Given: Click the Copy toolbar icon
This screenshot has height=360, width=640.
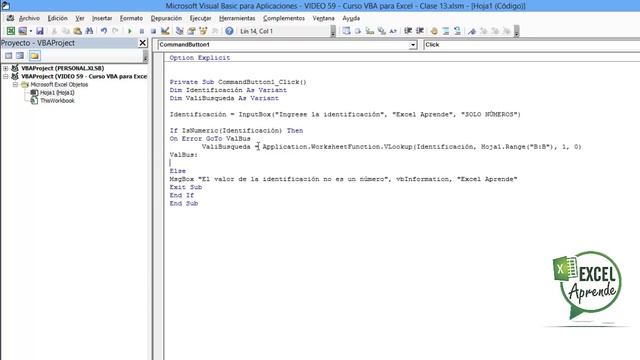Looking at the screenshot, I should 65,31.
